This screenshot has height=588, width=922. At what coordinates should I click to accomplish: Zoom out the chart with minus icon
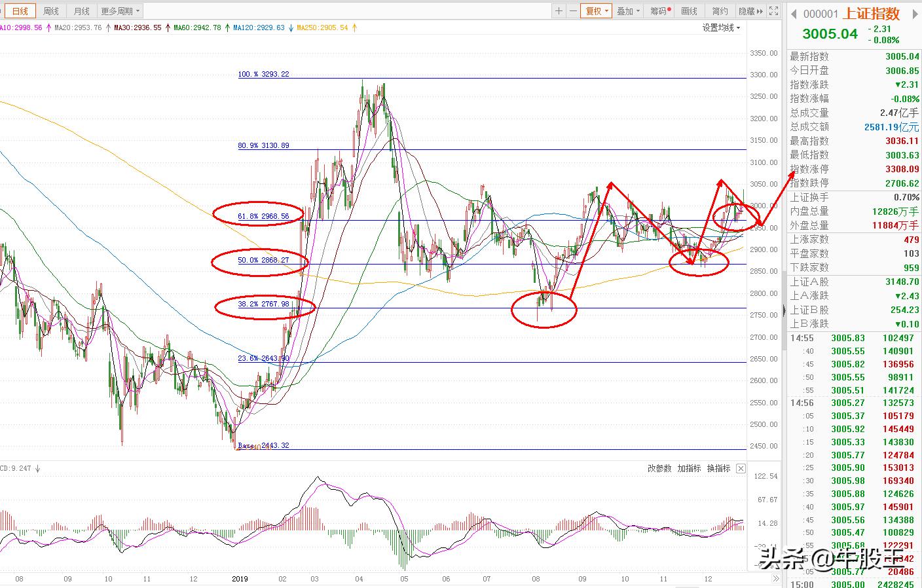574,11
